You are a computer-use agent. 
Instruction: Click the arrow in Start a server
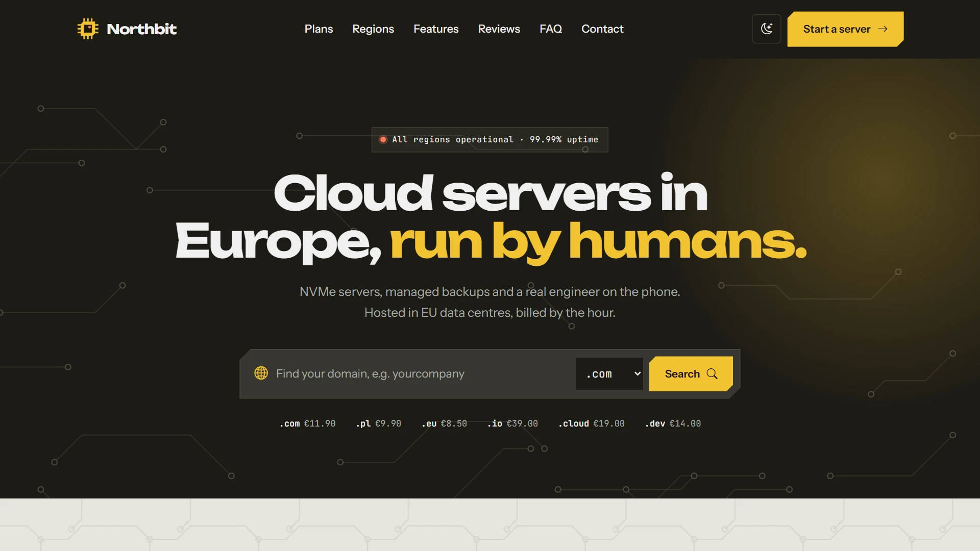(883, 29)
